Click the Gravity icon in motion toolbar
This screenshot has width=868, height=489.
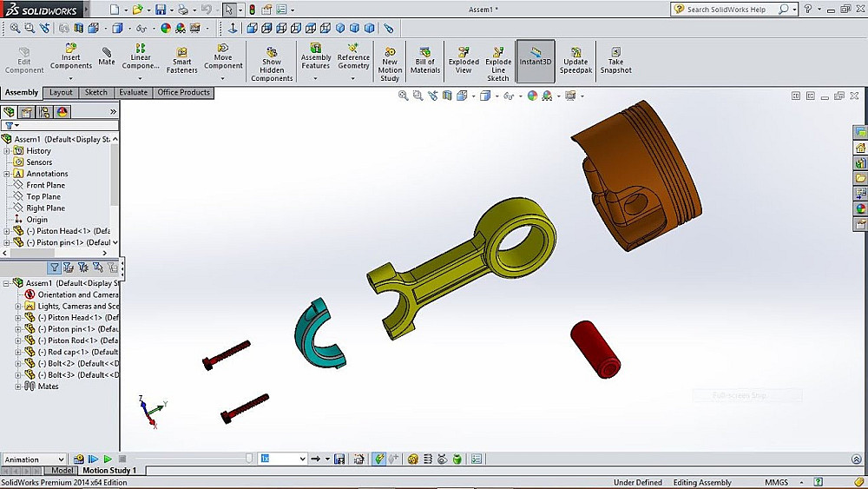point(457,459)
